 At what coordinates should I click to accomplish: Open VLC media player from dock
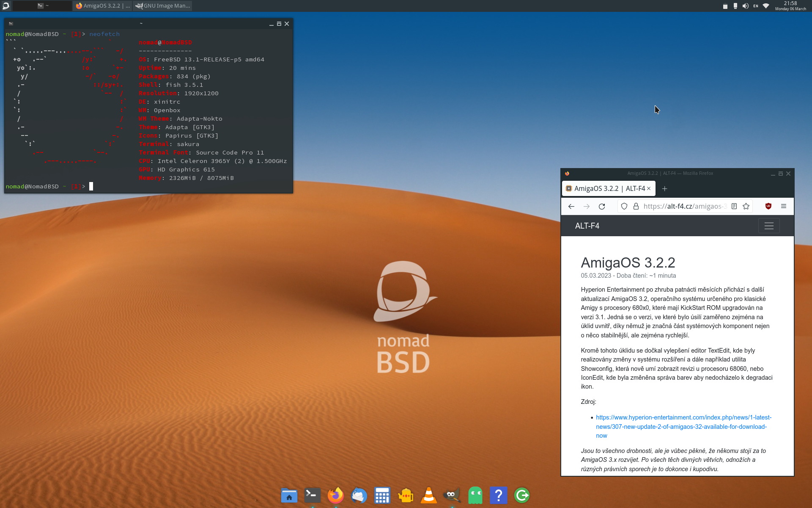pyautogui.click(x=428, y=495)
